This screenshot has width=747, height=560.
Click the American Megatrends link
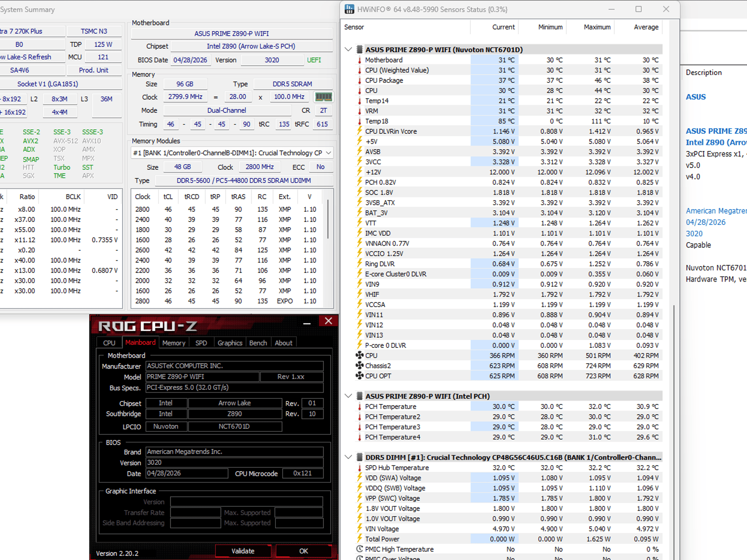pyautogui.click(x=716, y=211)
